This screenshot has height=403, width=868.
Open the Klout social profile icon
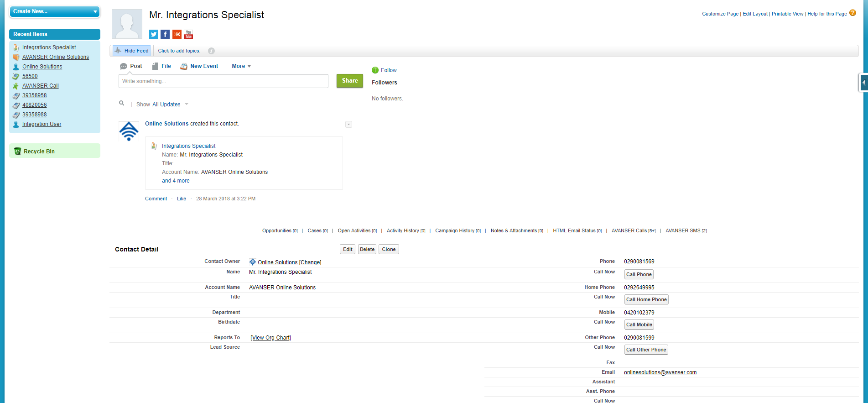pyautogui.click(x=177, y=34)
